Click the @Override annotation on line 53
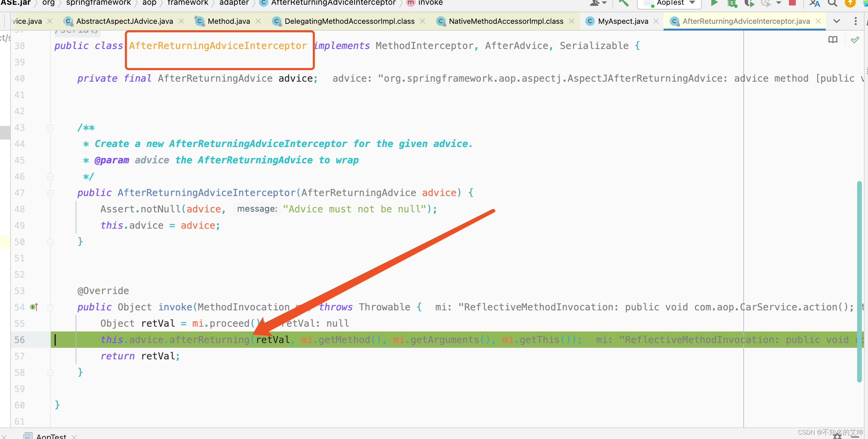The image size is (868, 439). (x=103, y=291)
